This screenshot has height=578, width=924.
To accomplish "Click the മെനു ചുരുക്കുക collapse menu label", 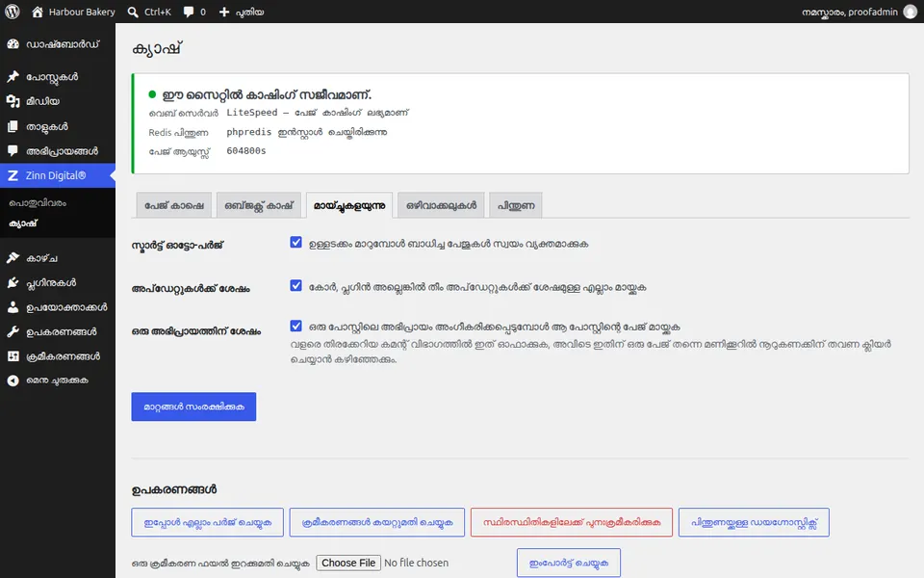I will tap(57, 381).
